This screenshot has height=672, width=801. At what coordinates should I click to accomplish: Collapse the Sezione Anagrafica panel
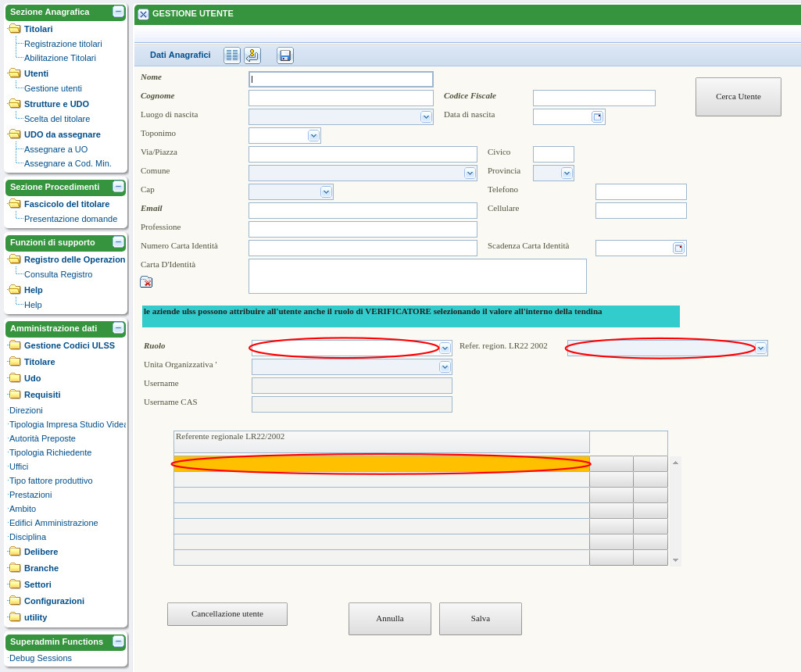(x=118, y=12)
